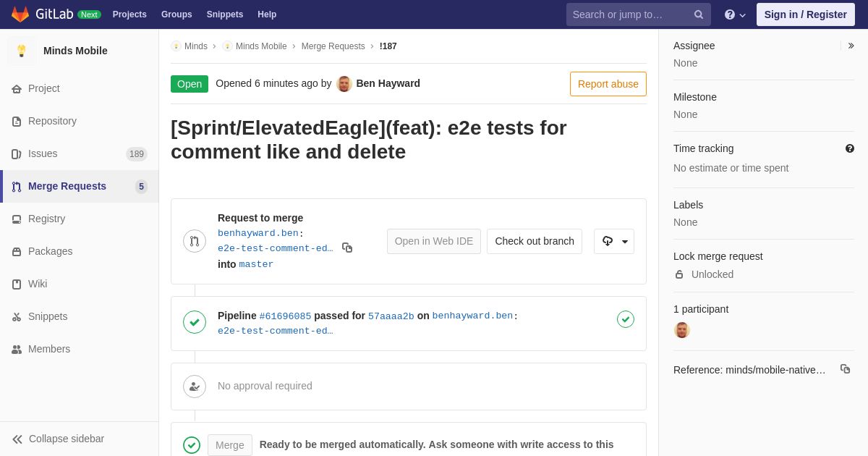The width and height of the screenshot is (868, 456).
Task: Open Minds Mobile project avatar
Action: coord(22,51)
